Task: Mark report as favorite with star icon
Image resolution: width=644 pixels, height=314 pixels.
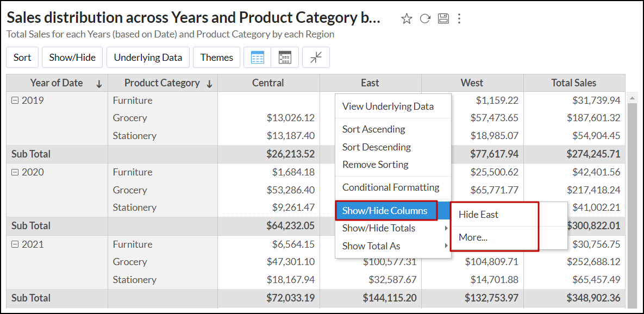Action: tap(407, 19)
